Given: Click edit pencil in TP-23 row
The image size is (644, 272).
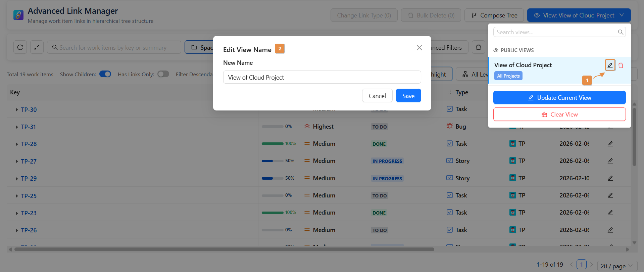Looking at the screenshot, I should coord(610,213).
